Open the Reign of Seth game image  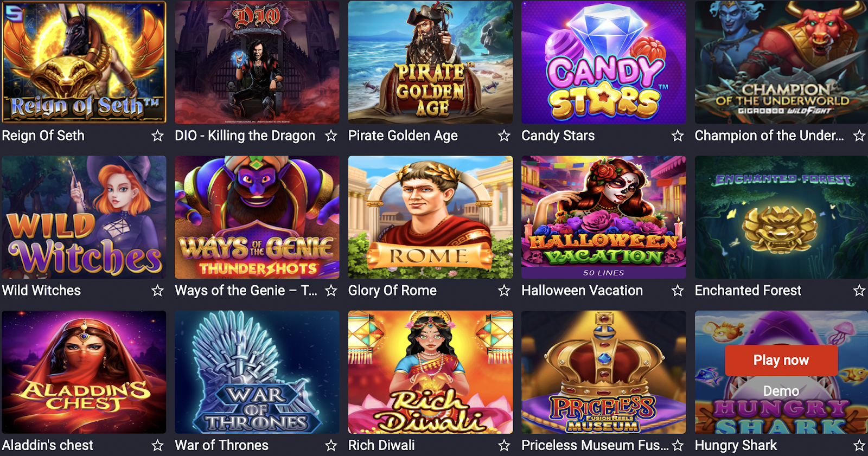pyautogui.click(x=84, y=62)
